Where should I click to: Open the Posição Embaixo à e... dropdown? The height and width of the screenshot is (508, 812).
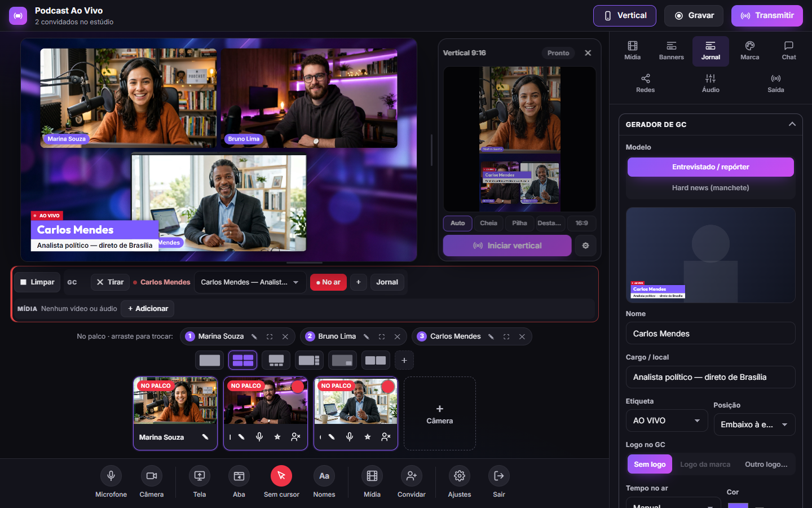[x=754, y=424]
